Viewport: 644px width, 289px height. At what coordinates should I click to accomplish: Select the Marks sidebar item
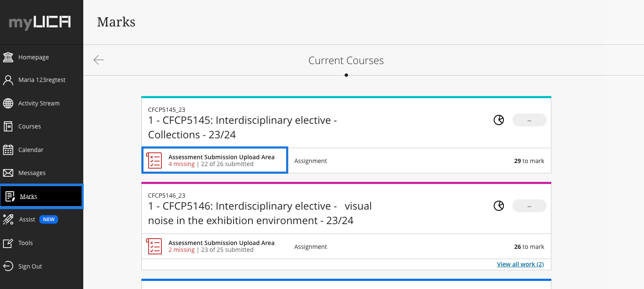pyautogui.click(x=29, y=196)
